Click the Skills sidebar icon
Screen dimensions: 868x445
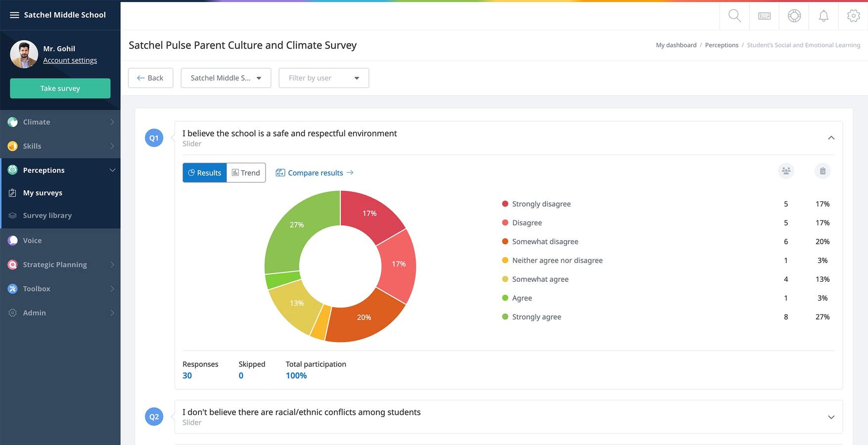[x=13, y=146]
